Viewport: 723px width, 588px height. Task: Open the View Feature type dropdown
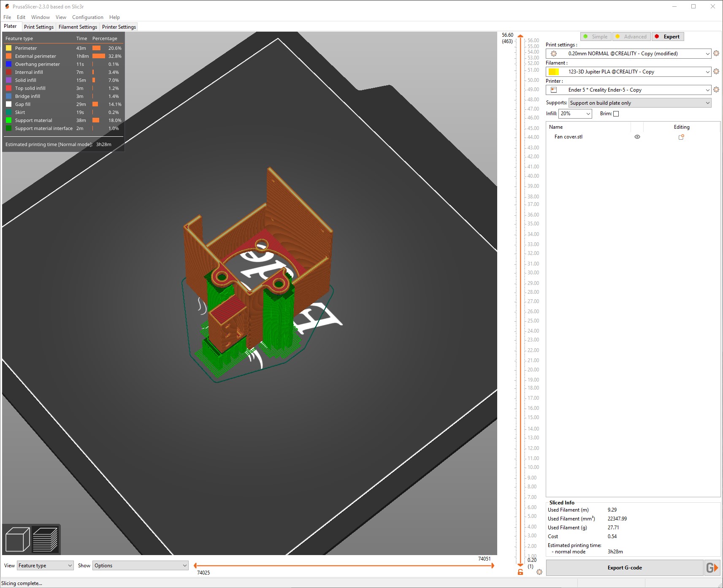click(45, 566)
